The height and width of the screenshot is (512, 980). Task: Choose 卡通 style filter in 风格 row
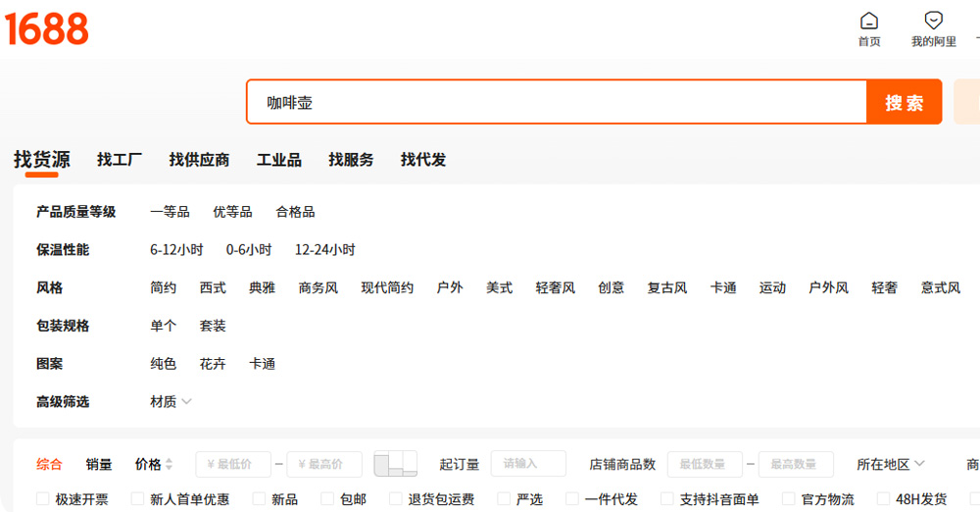pos(723,287)
